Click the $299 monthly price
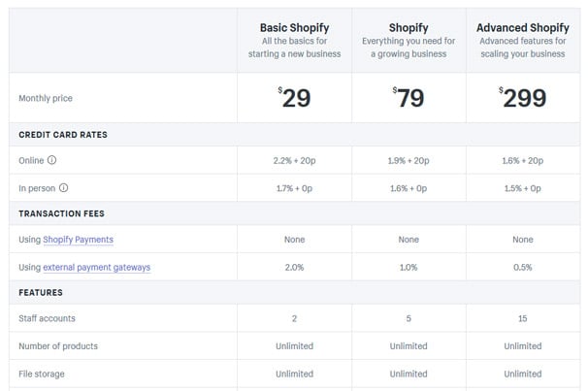This screenshot has height=391, width=588. tap(523, 98)
